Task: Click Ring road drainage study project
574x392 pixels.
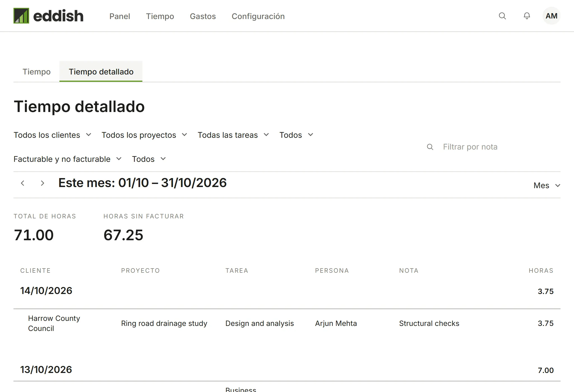Action: [164, 323]
